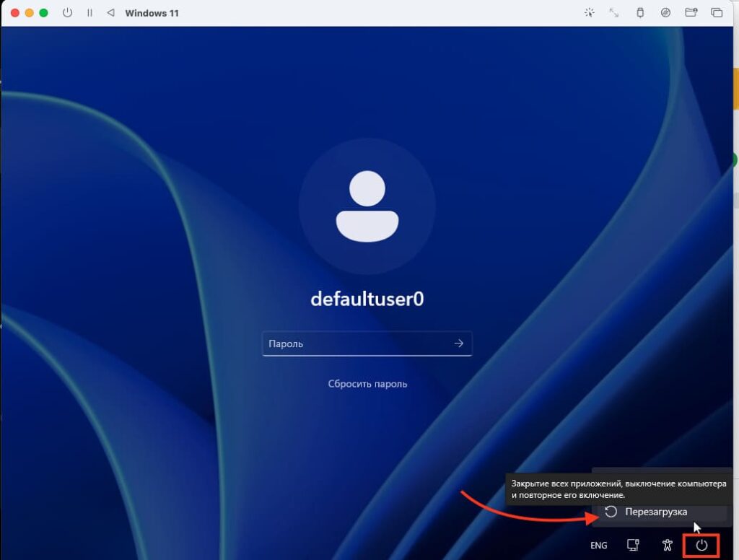Image resolution: width=739 pixels, height=560 pixels.
Task: Click the Сбросить пароль link
Action: [x=367, y=384]
